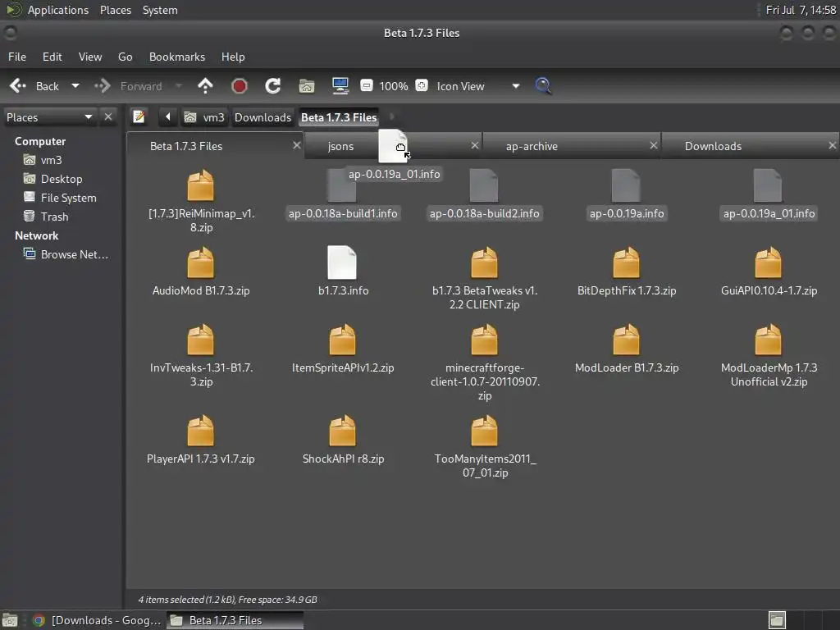The image size is (840, 630).
Task: Open Desktop in Places sidebar
Action: point(62,179)
